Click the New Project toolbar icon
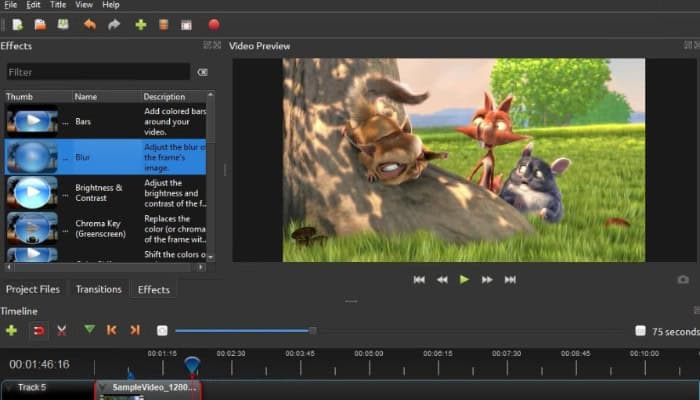700x400 pixels. (x=17, y=25)
